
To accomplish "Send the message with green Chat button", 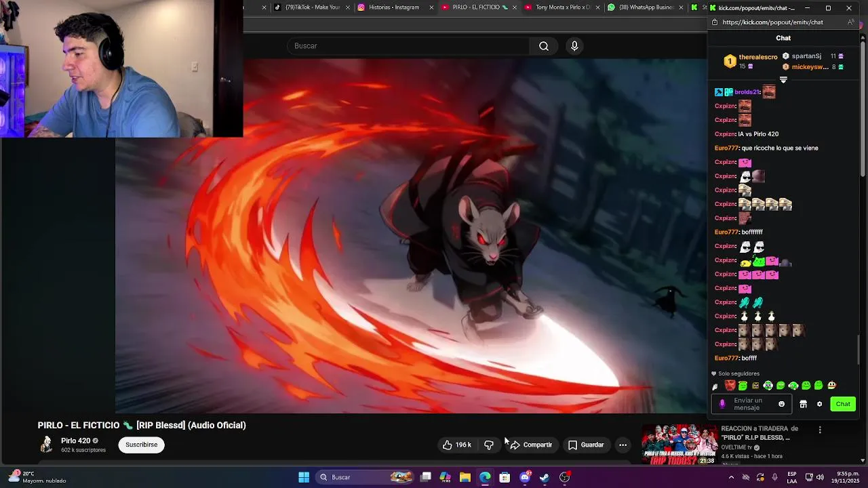I will pos(843,404).
